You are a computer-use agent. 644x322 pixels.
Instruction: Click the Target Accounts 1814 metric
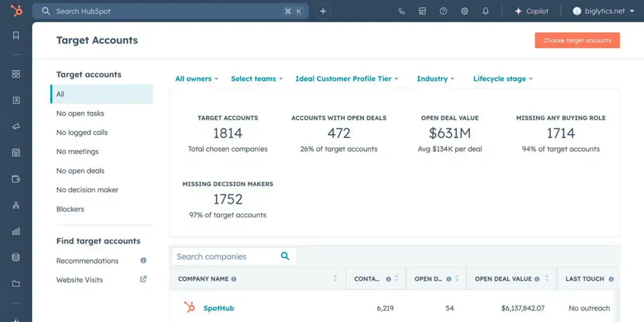pos(228,133)
